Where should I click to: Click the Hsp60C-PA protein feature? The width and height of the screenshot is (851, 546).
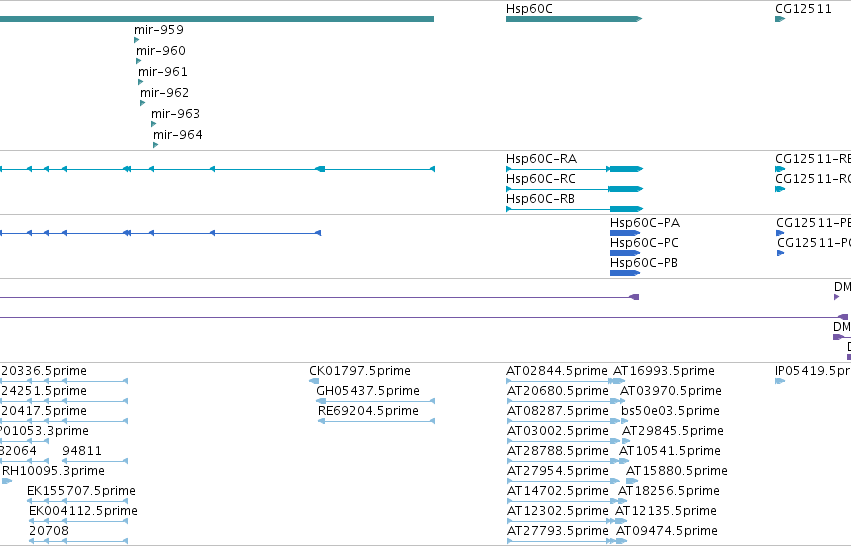625,233
